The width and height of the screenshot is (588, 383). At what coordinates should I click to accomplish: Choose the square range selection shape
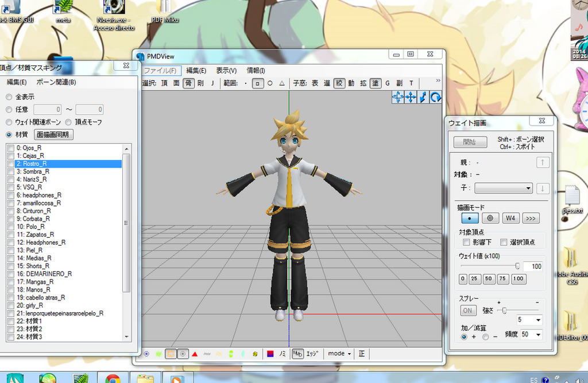tap(257, 83)
